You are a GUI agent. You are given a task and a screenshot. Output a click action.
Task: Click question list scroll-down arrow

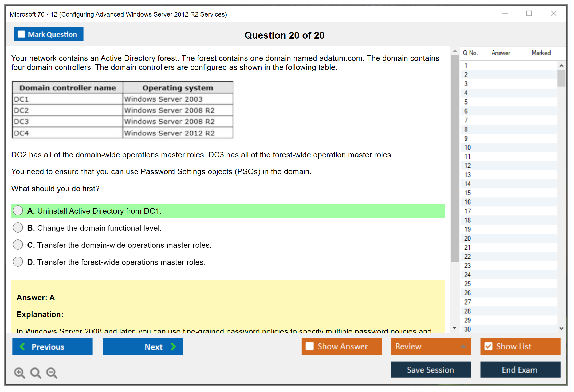tap(561, 328)
